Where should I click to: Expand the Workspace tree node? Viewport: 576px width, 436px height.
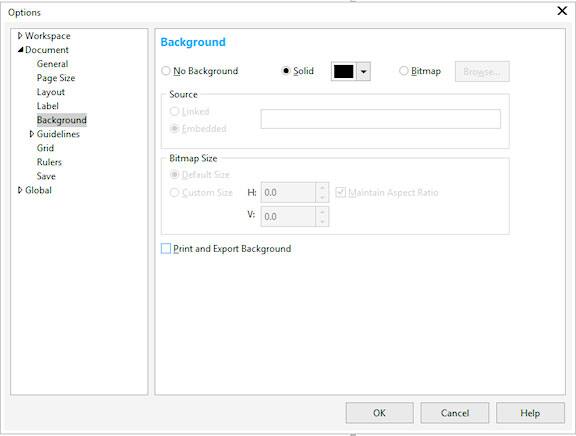tap(20, 36)
